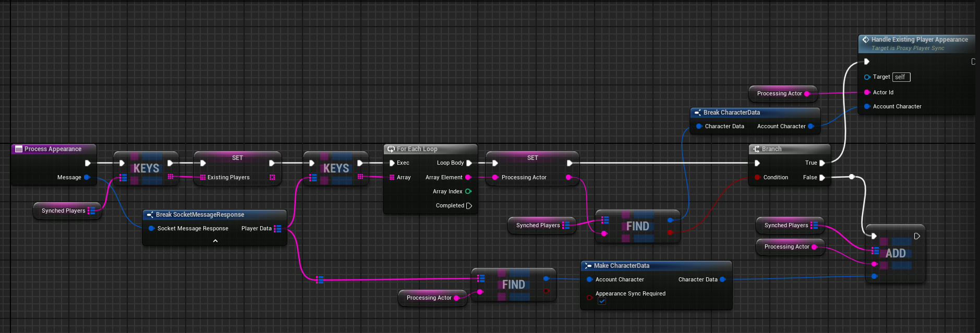The height and width of the screenshot is (333, 980).
Task: Select the ADD map node
Action: [x=895, y=254]
